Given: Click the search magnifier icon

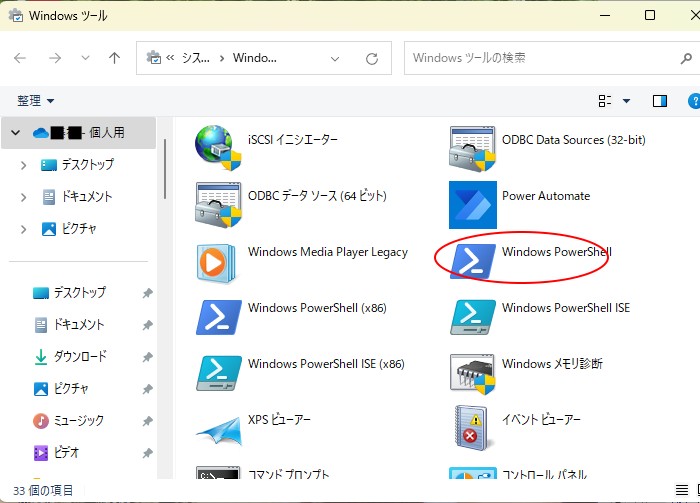Looking at the screenshot, I should (x=686, y=58).
